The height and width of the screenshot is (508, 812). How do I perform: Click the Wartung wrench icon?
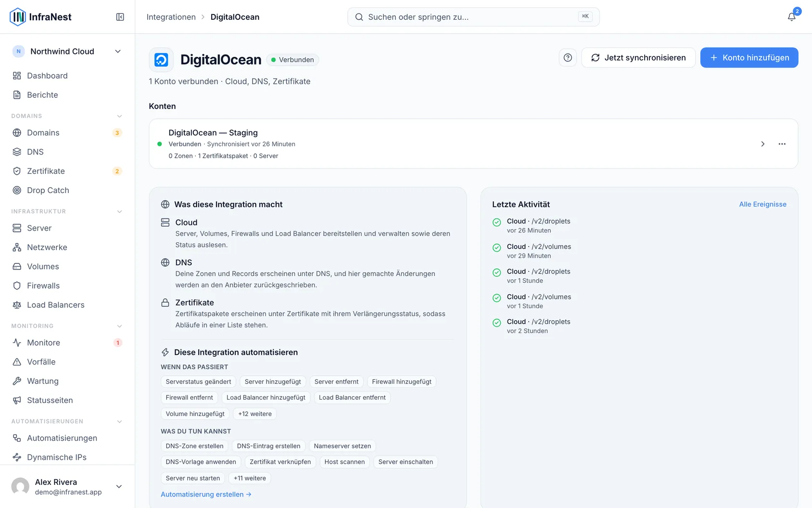click(x=17, y=381)
